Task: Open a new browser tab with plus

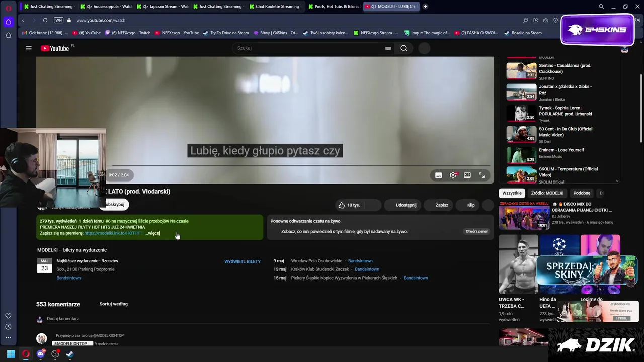Action: pos(425,7)
